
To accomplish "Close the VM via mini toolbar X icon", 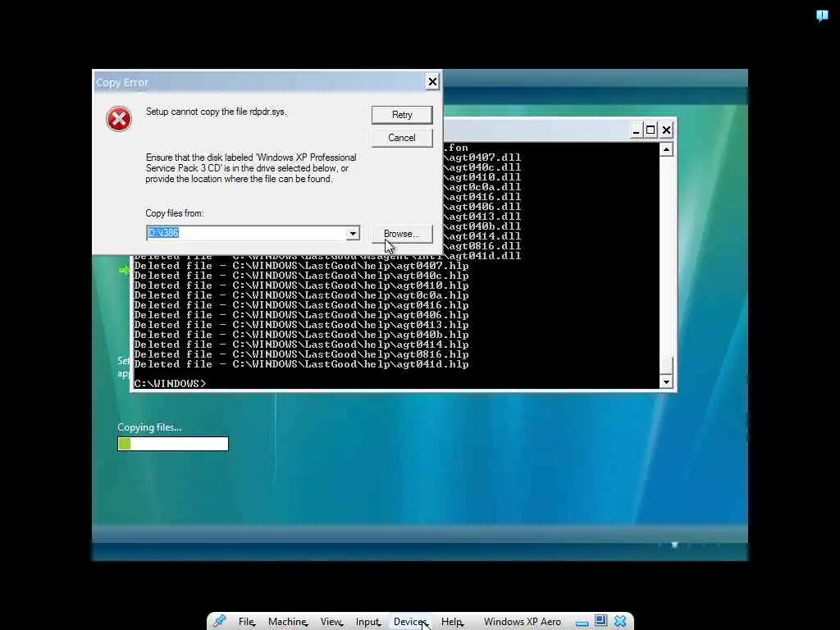I will [x=620, y=621].
